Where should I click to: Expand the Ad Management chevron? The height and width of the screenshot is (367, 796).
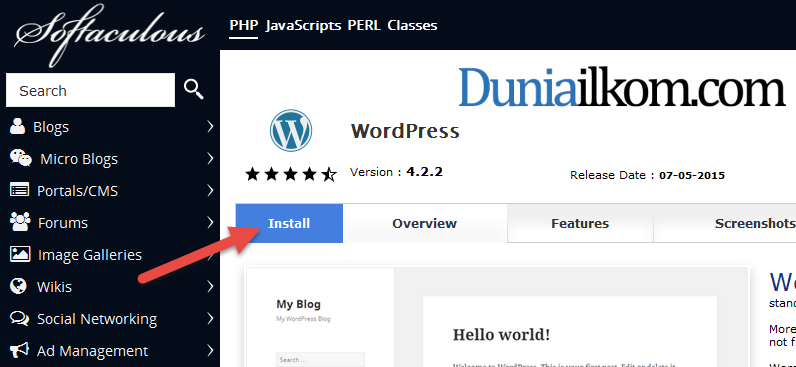point(211,350)
